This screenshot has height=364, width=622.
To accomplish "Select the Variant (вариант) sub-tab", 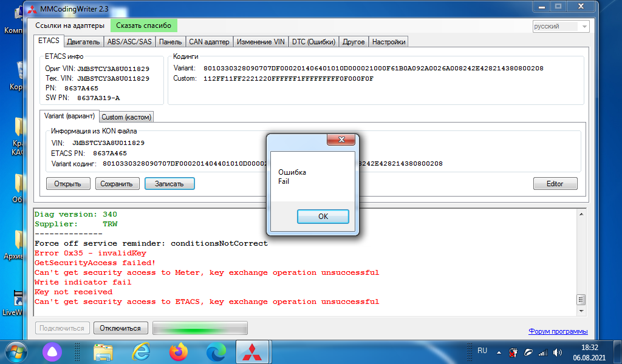I will click(x=69, y=116).
